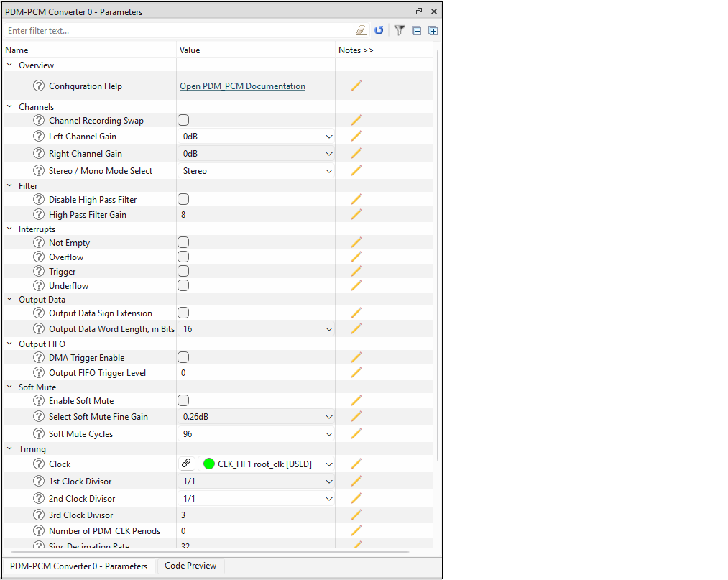
Task: Switch to the Code Preview tab
Action: [190, 566]
